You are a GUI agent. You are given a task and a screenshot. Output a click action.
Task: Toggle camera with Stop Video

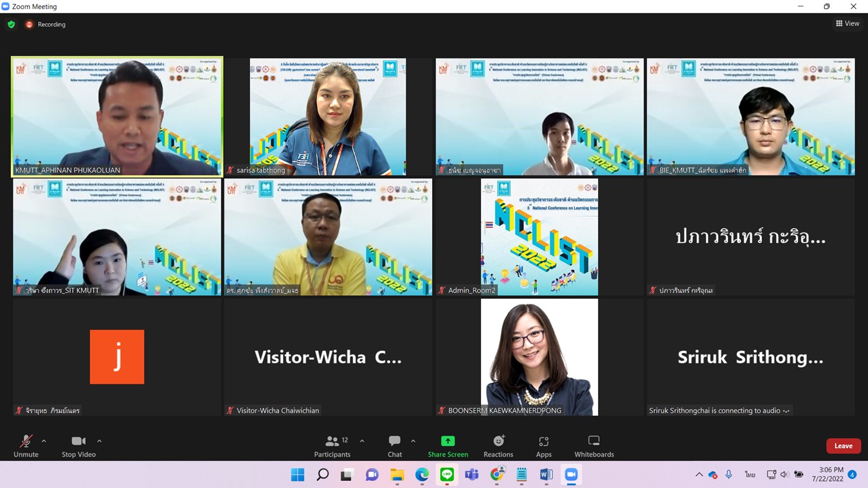pyautogui.click(x=78, y=446)
